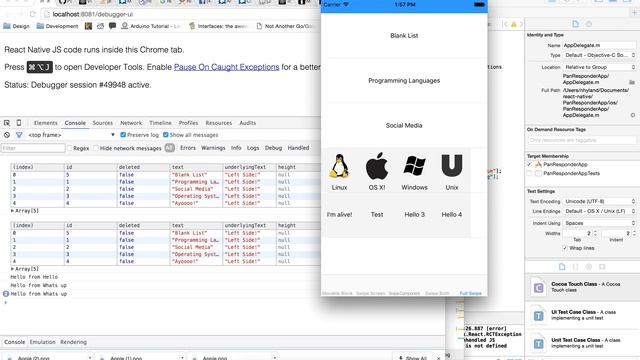Switch to the Elements tab
Viewport: 640px width, 360px height.
(46, 123)
